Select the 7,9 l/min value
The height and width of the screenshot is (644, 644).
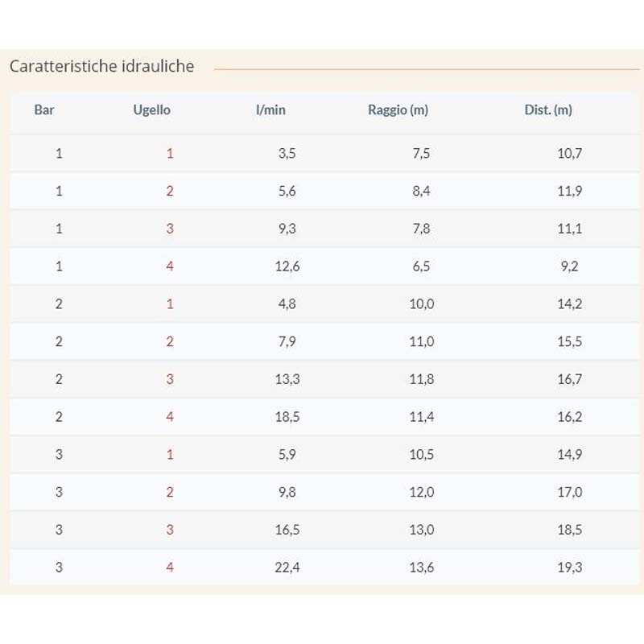(287, 341)
